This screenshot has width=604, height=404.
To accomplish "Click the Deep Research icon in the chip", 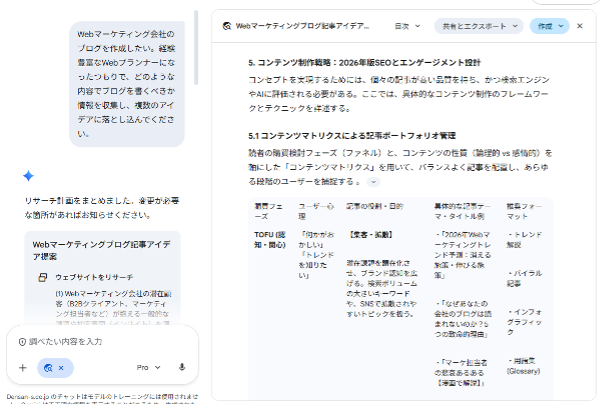I will pos(47,367).
